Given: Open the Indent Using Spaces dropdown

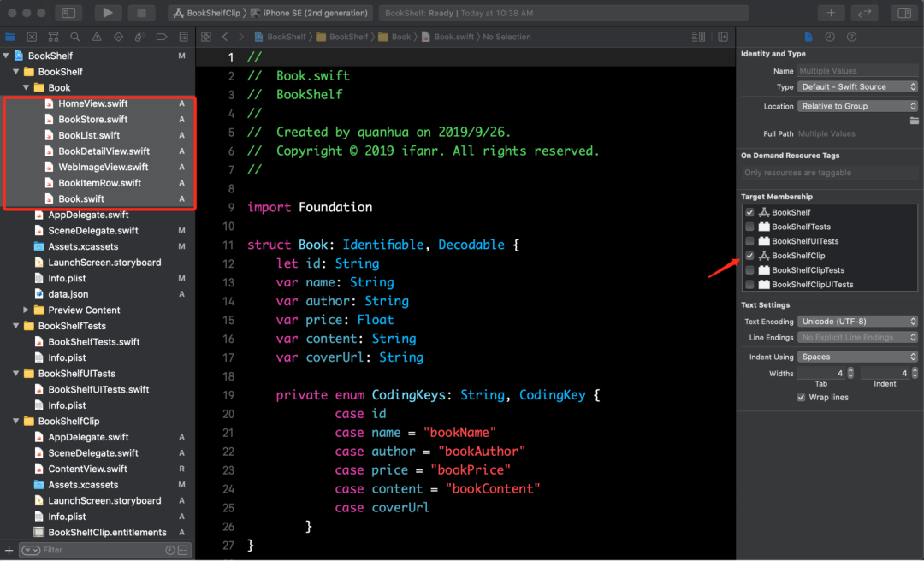Looking at the screenshot, I should point(857,357).
